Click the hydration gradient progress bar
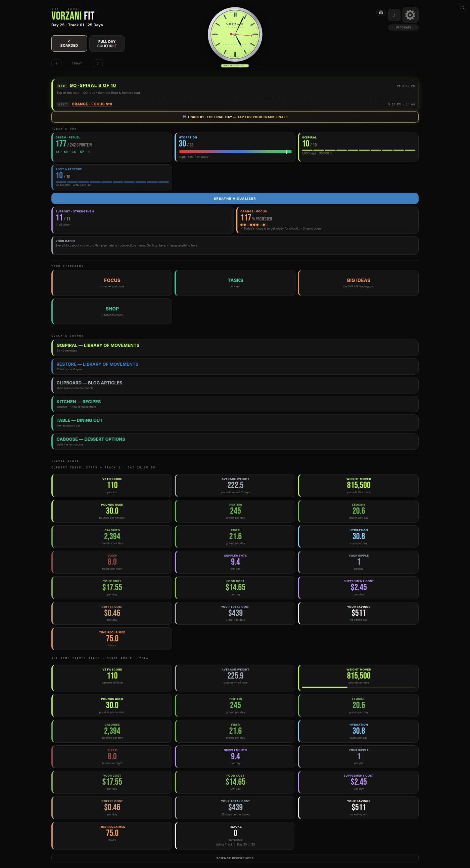470x868 pixels. coord(235,152)
